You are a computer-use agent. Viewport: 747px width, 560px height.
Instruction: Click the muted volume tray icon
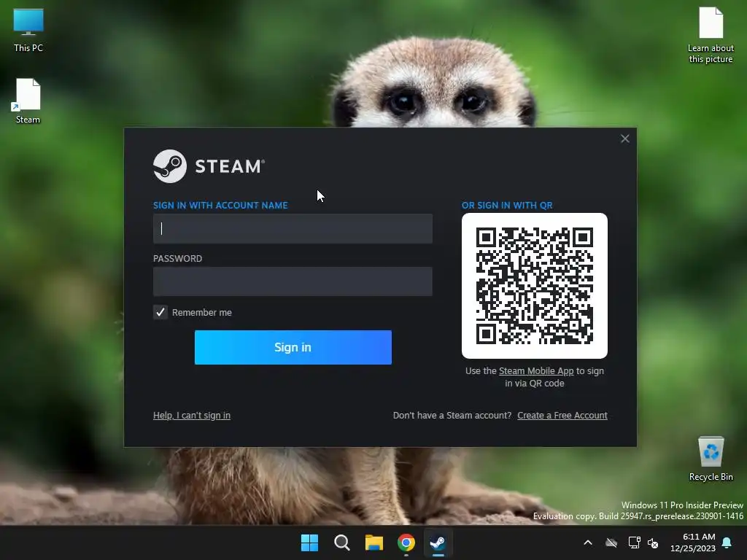tap(653, 542)
